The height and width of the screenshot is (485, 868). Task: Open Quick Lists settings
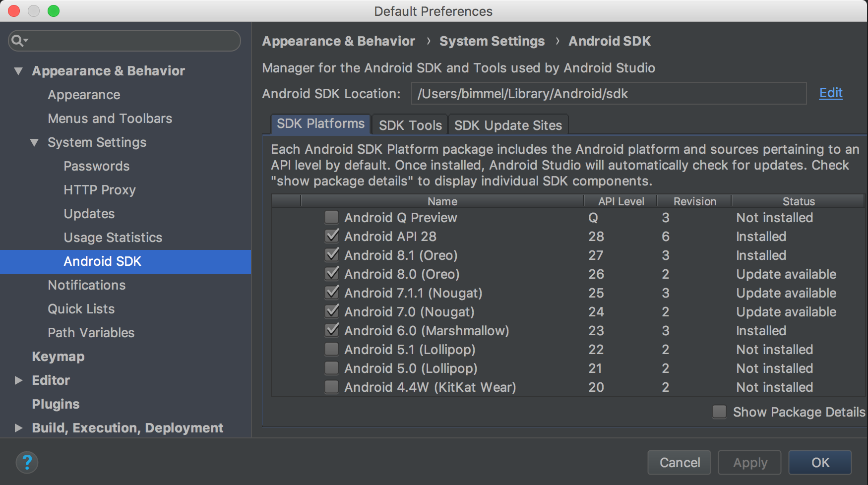(81, 309)
